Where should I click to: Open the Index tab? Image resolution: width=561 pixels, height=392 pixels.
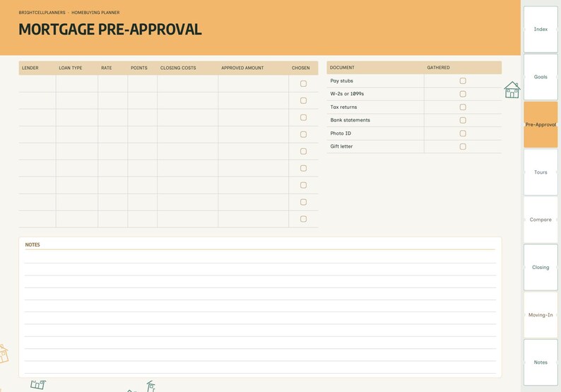(541, 30)
